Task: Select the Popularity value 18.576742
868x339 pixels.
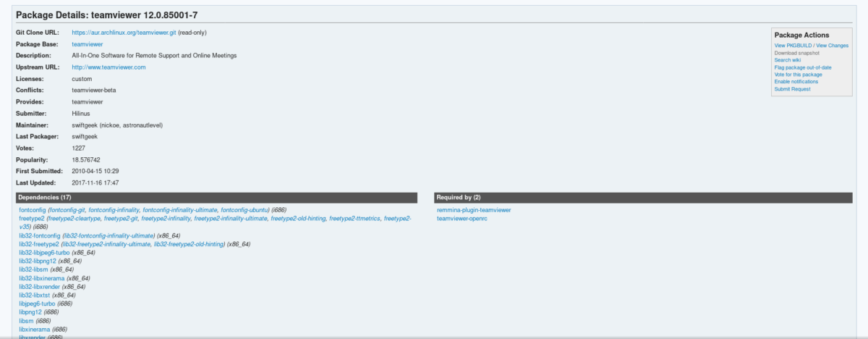Action: (86, 159)
